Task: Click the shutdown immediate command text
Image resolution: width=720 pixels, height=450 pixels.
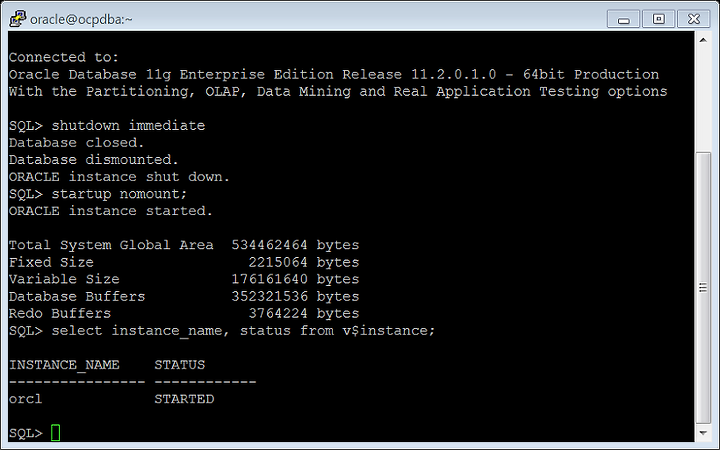Action: click(128, 126)
